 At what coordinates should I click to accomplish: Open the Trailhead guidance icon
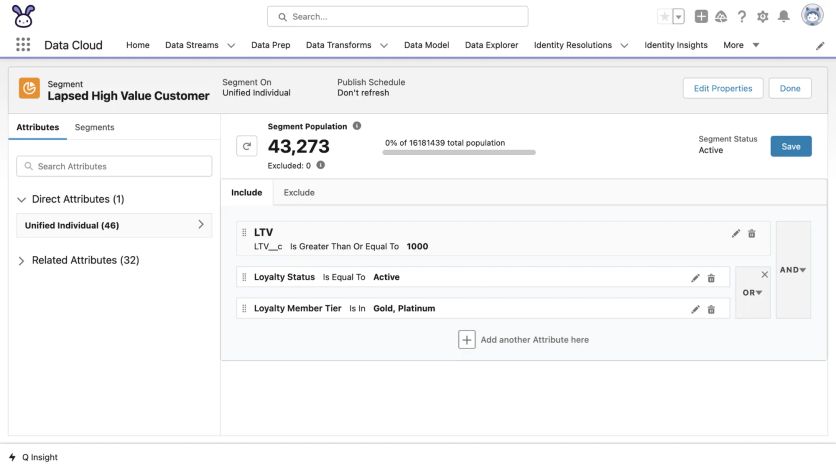[721, 17]
